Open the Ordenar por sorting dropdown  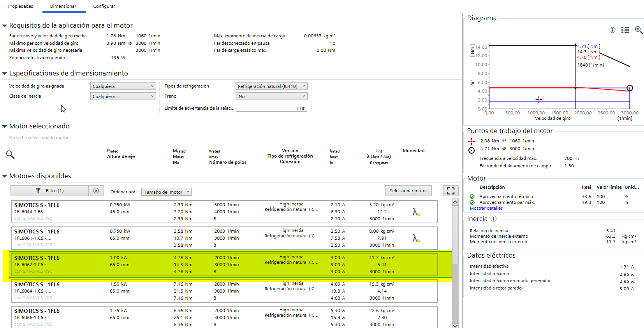166,192
